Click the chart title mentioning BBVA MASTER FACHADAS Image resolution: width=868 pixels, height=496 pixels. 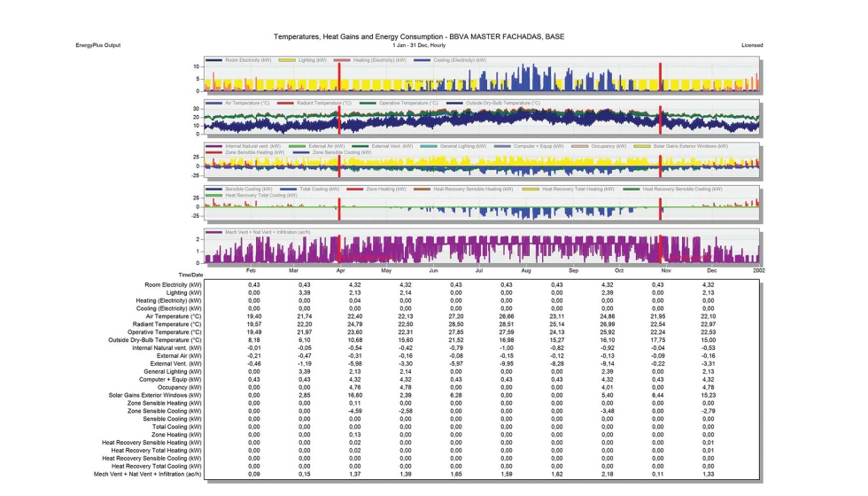419,36
